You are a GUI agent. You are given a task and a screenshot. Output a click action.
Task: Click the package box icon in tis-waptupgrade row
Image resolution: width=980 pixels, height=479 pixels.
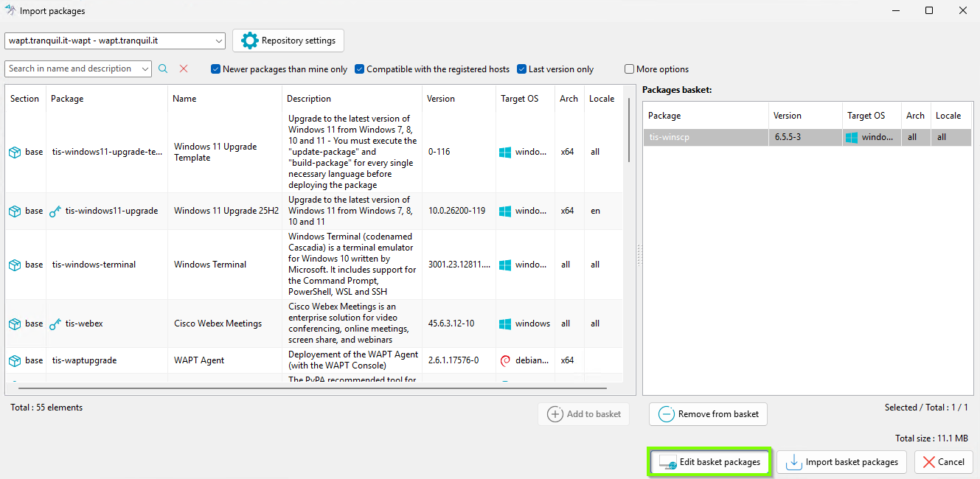click(15, 360)
